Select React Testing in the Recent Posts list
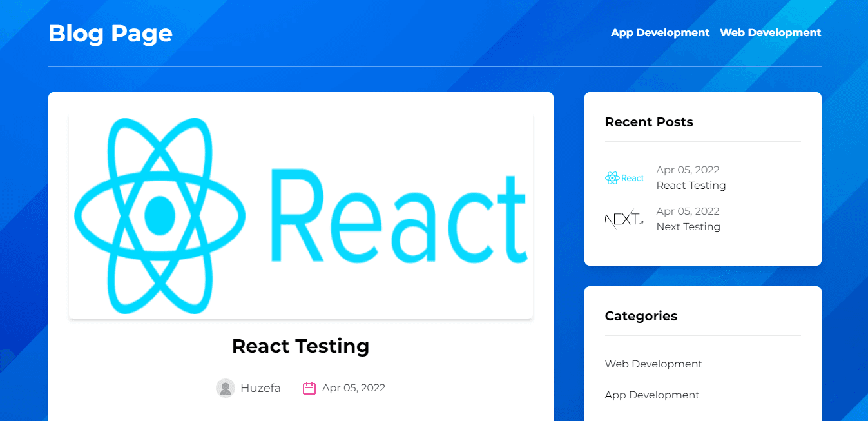 (x=691, y=186)
